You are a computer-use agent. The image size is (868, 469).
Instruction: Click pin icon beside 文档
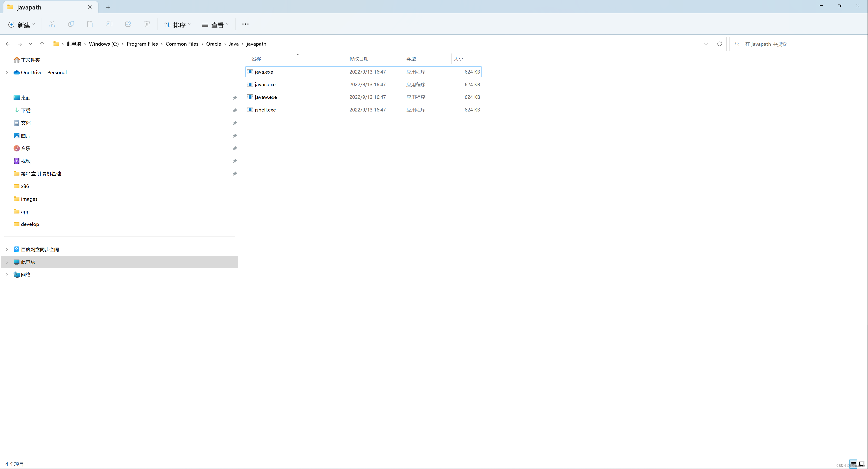pyautogui.click(x=235, y=123)
